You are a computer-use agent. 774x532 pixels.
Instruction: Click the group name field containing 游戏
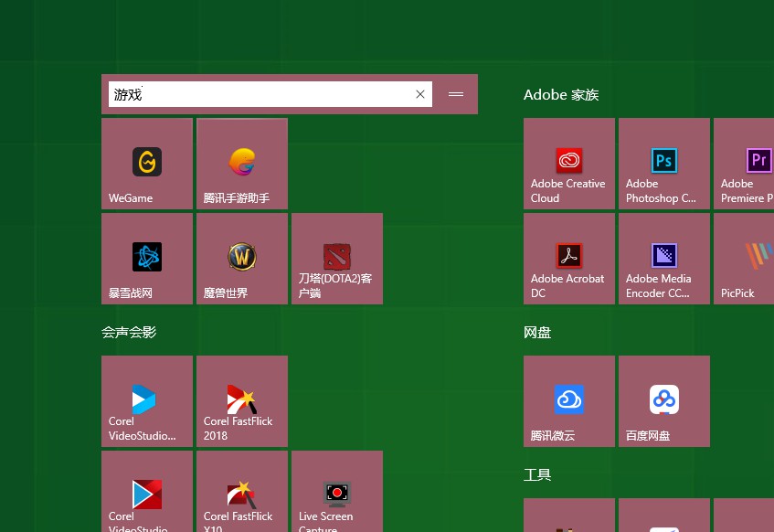tap(270, 94)
